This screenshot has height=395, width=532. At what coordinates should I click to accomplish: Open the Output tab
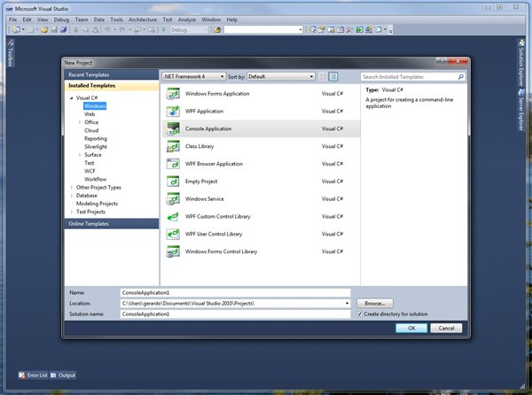63,376
